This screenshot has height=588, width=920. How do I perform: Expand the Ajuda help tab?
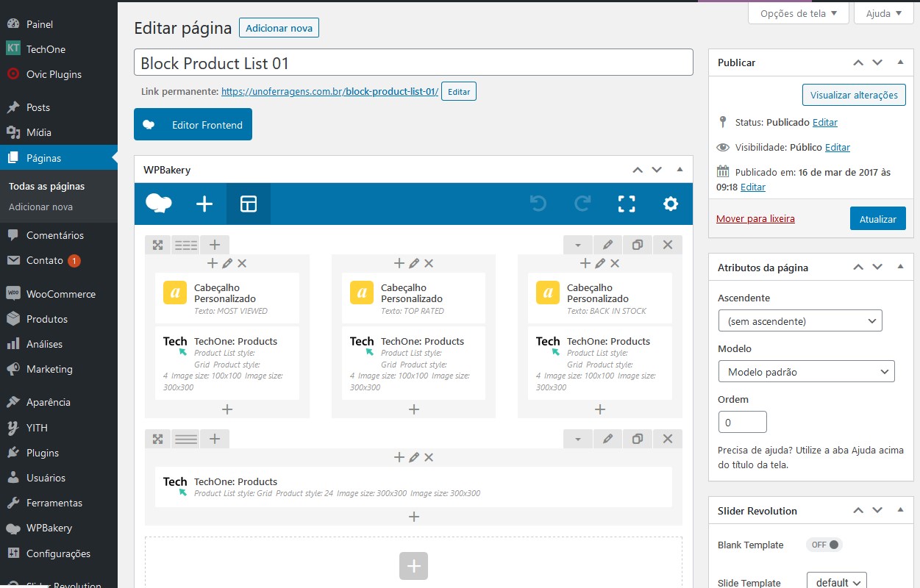(883, 13)
